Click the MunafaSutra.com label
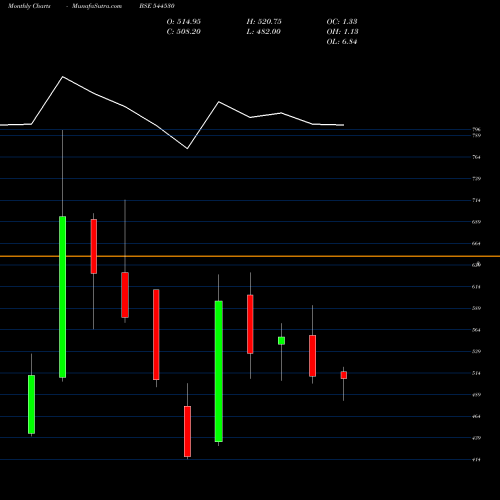The height and width of the screenshot is (500, 500). 97,6
